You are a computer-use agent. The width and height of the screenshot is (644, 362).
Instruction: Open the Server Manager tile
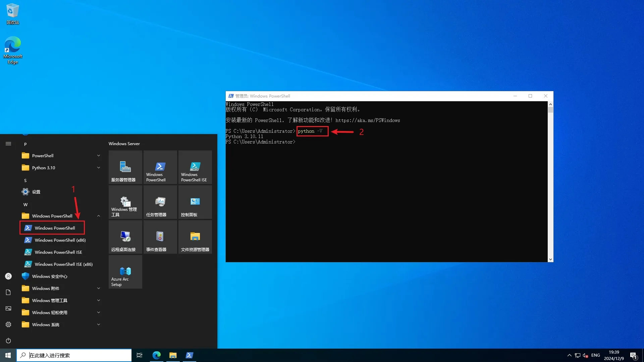[x=125, y=167]
